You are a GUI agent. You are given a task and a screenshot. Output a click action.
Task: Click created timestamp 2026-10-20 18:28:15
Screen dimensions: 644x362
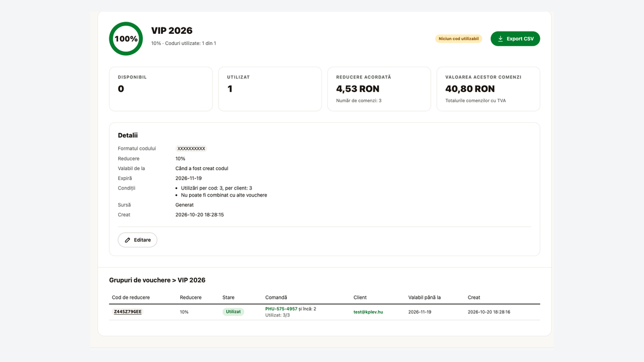click(x=200, y=215)
